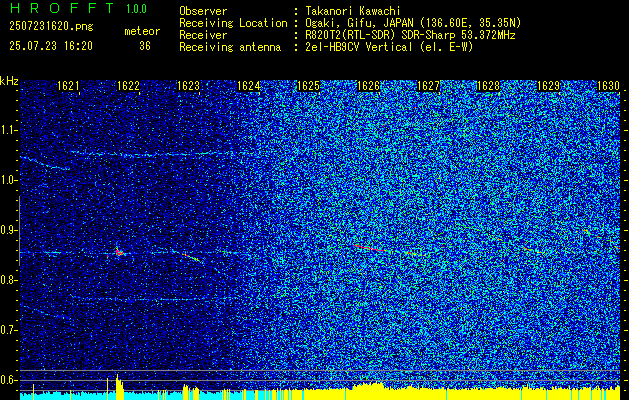
Task: Click the 1.1 kHz axis label
Action: [x=8, y=130]
